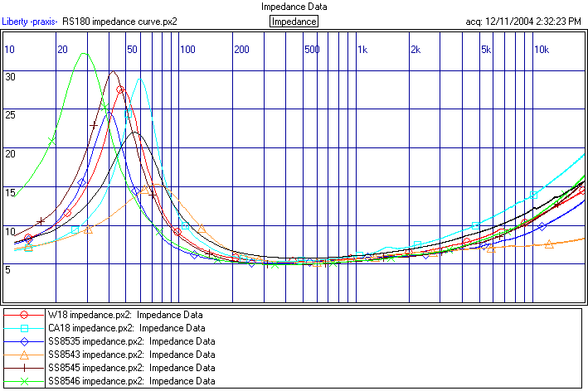Click the boxed Impedance label above the graph

click(x=294, y=21)
